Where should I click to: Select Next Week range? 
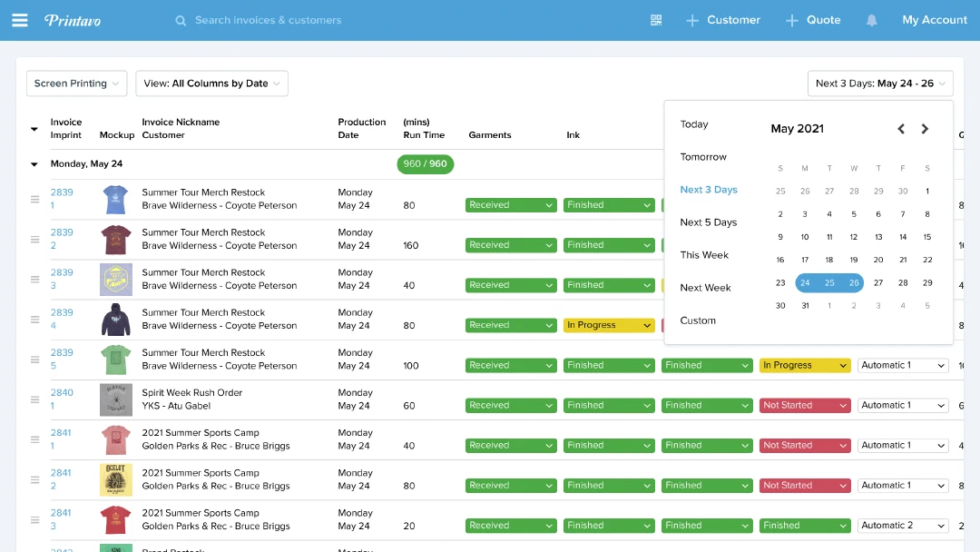pyautogui.click(x=705, y=288)
